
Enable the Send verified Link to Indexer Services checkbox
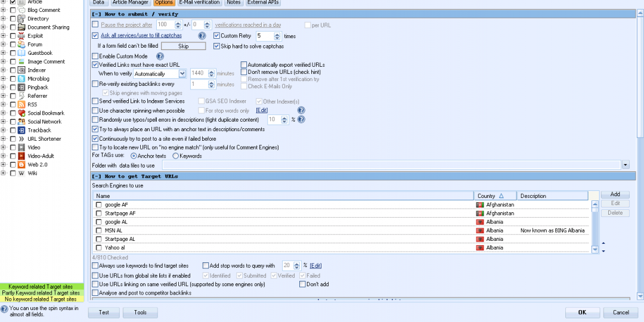click(x=95, y=101)
